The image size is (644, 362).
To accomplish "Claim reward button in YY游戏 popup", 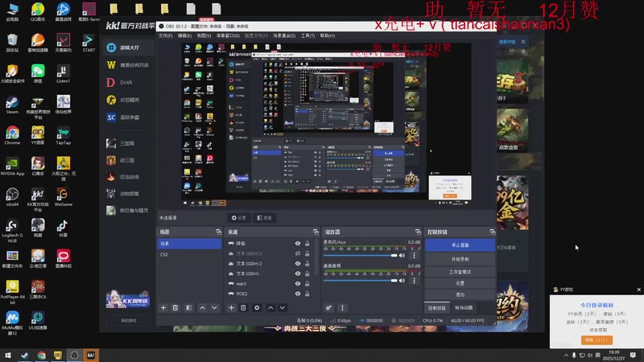I will click(x=597, y=340).
